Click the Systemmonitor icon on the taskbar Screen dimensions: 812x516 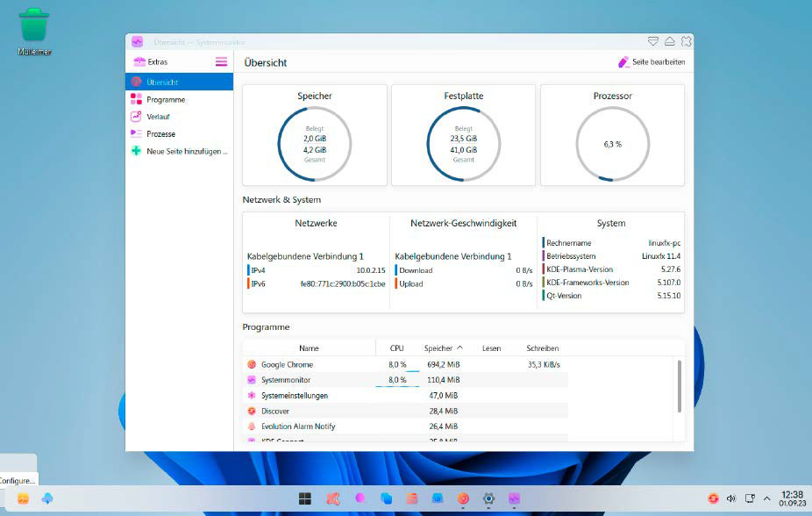[x=514, y=498]
